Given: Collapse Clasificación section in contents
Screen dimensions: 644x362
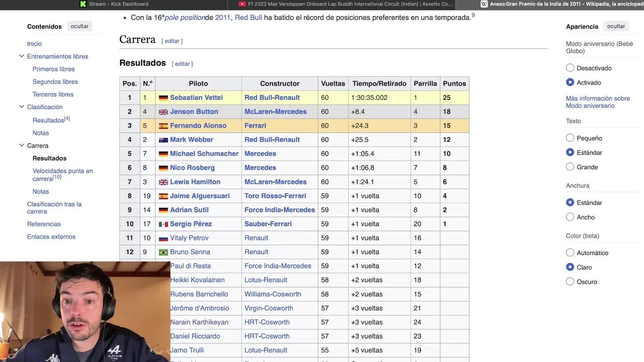Looking at the screenshot, I should pos(22,107).
